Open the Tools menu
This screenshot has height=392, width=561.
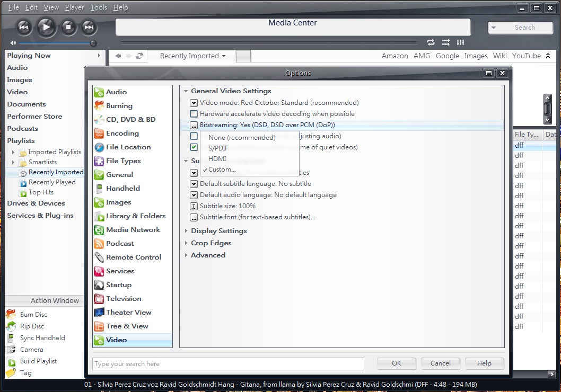(99, 7)
